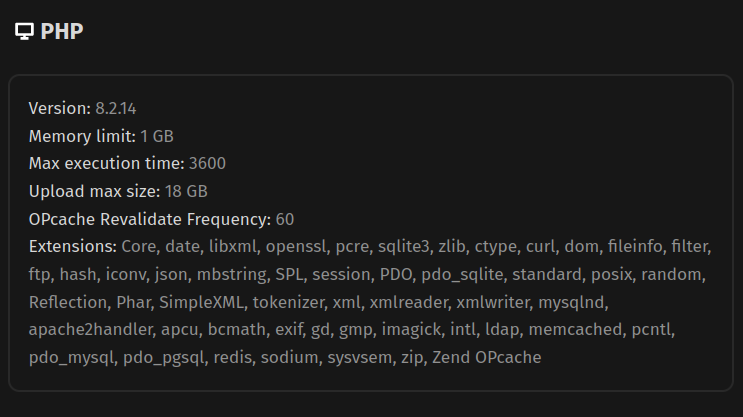Click the pdo_pgsql extension name
The image size is (743, 417).
(164, 358)
